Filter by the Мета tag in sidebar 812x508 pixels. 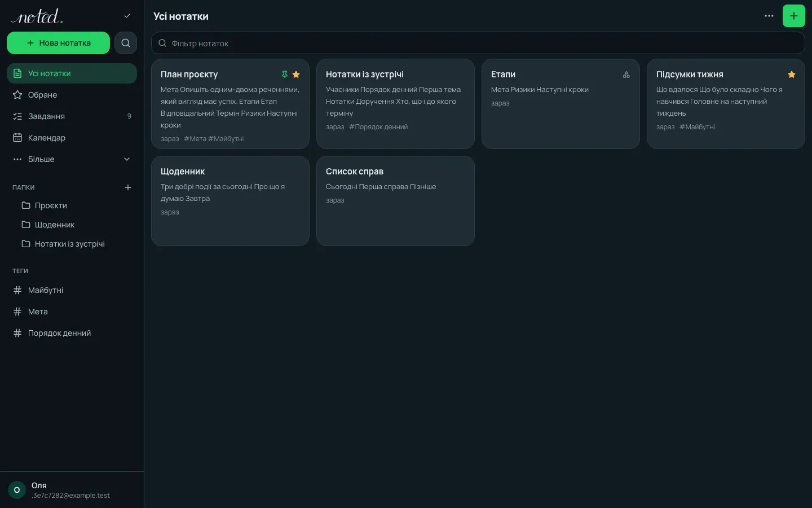coord(72,312)
